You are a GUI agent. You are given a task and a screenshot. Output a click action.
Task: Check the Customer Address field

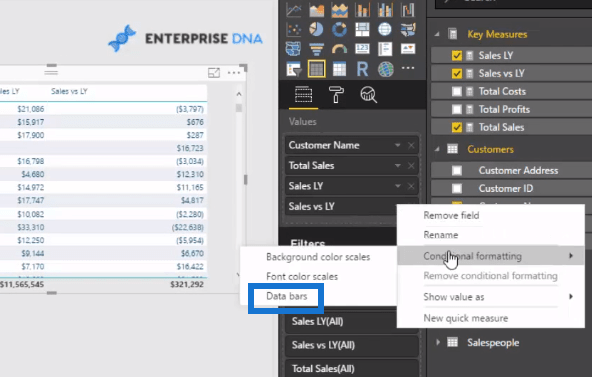(457, 171)
